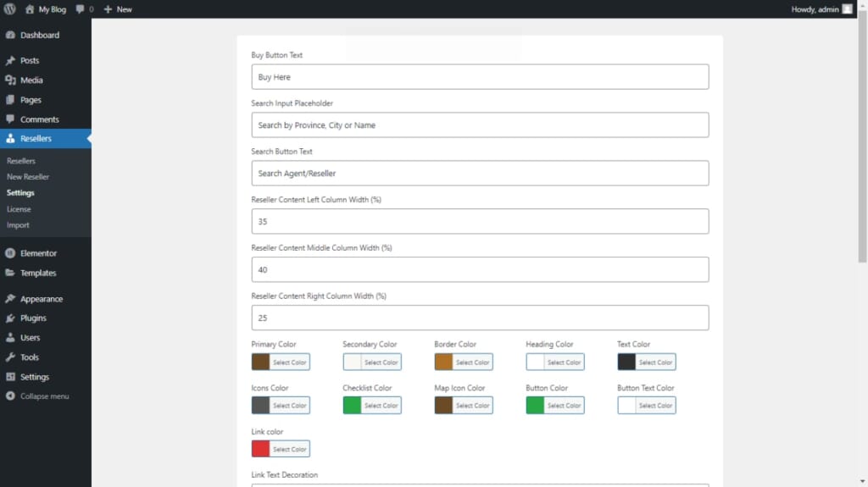
Task: Open the comments bubble icon in admin bar
Action: [x=81, y=9]
